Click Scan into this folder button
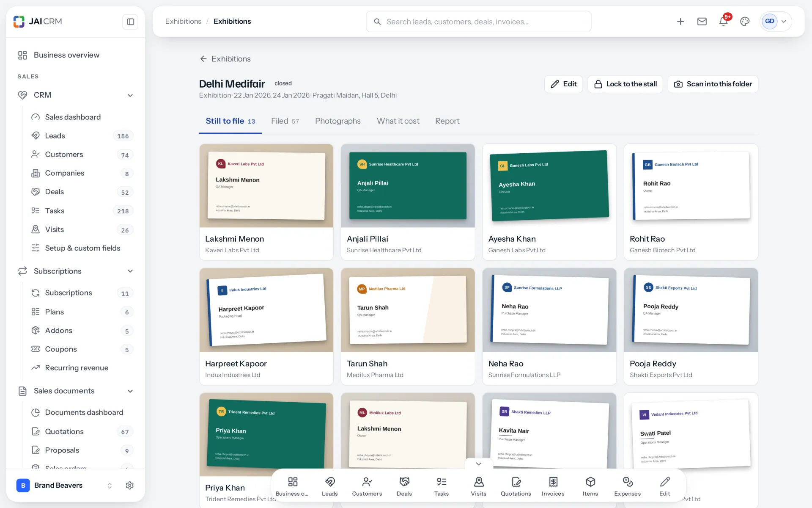 pyautogui.click(x=713, y=84)
